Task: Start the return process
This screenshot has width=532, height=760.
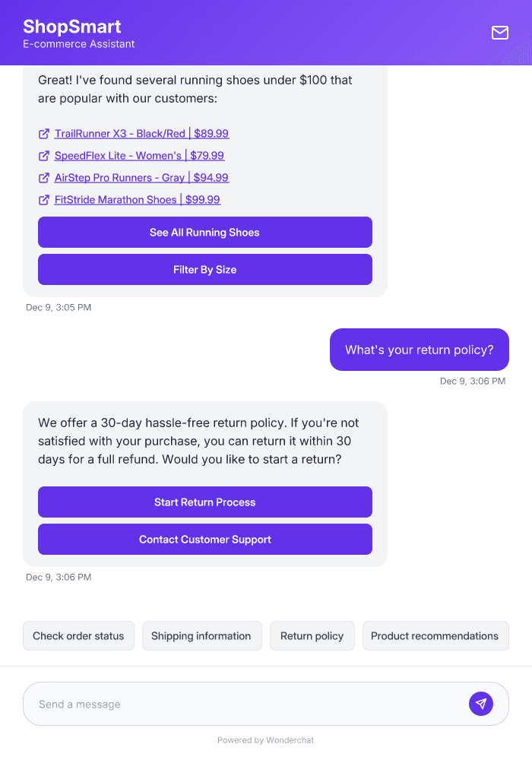Action: click(x=204, y=502)
